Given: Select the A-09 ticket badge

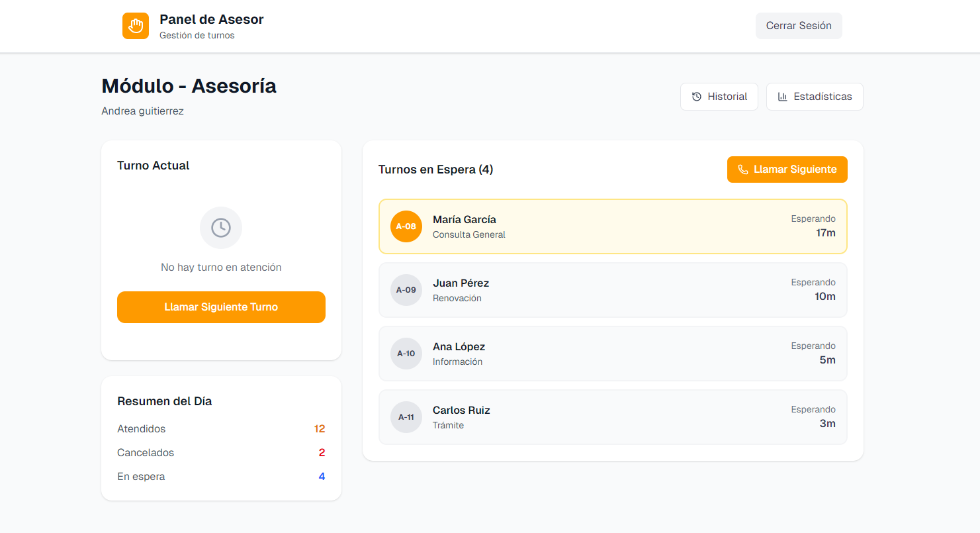Looking at the screenshot, I should click(406, 290).
